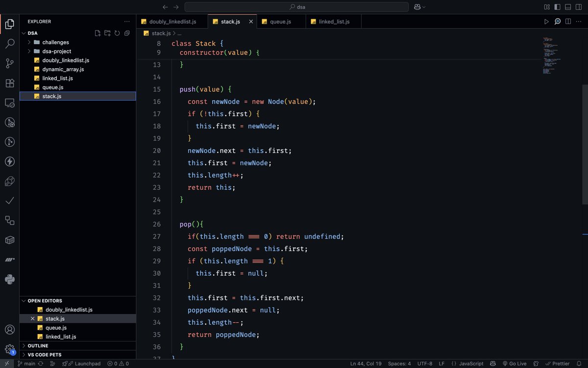Image resolution: width=588 pixels, height=368 pixels.
Task: Open the Explorer view in activity bar
Action: [9, 24]
